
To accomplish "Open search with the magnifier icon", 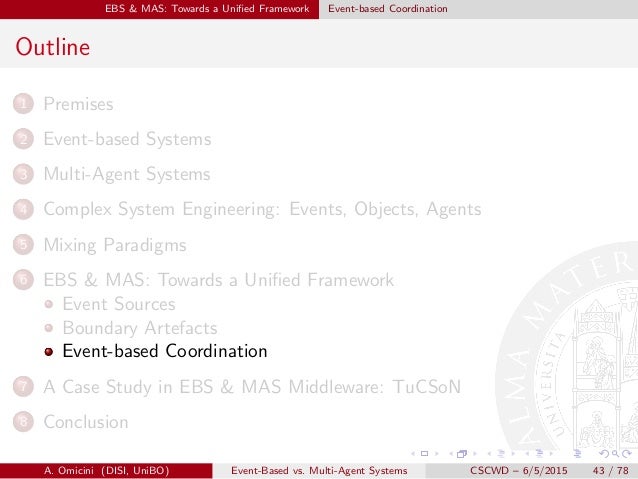I will tap(616, 454).
